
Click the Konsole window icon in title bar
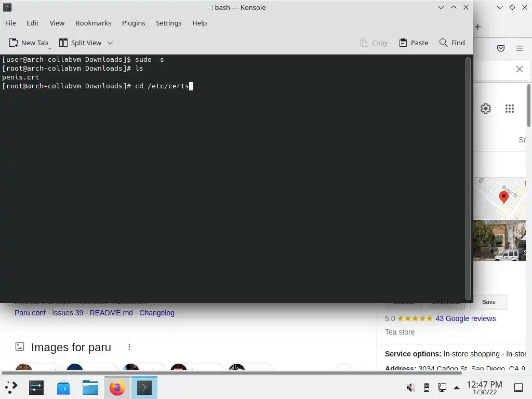[7, 7]
